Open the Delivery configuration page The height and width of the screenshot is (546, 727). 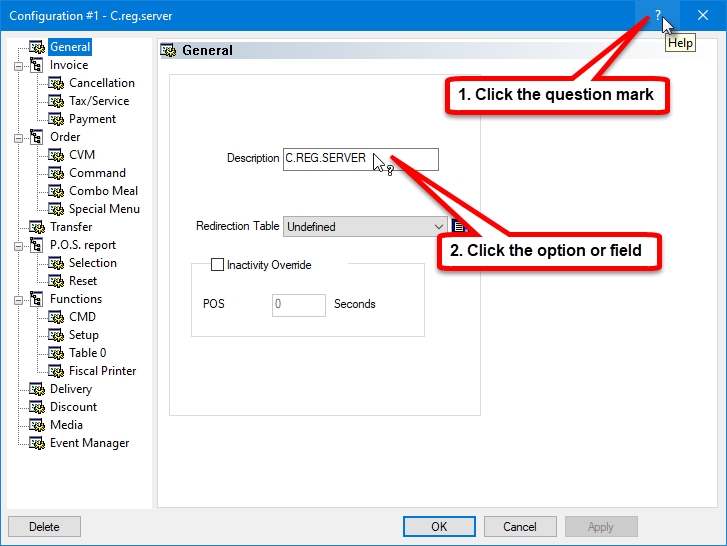point(70,389)
